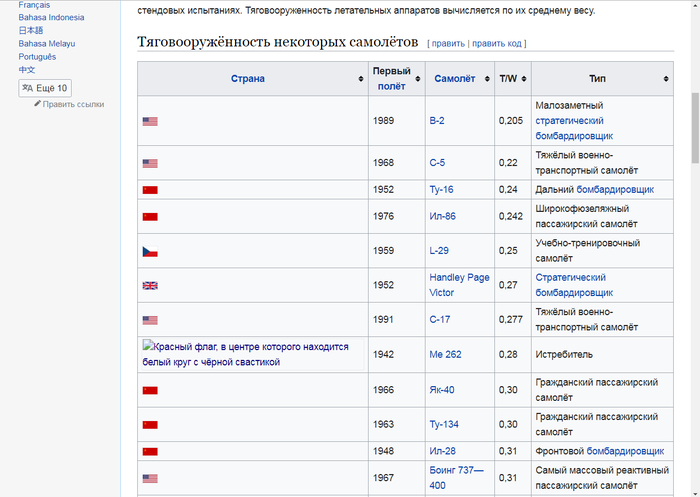Click the vertical page scrollbar

coord(694,130)
